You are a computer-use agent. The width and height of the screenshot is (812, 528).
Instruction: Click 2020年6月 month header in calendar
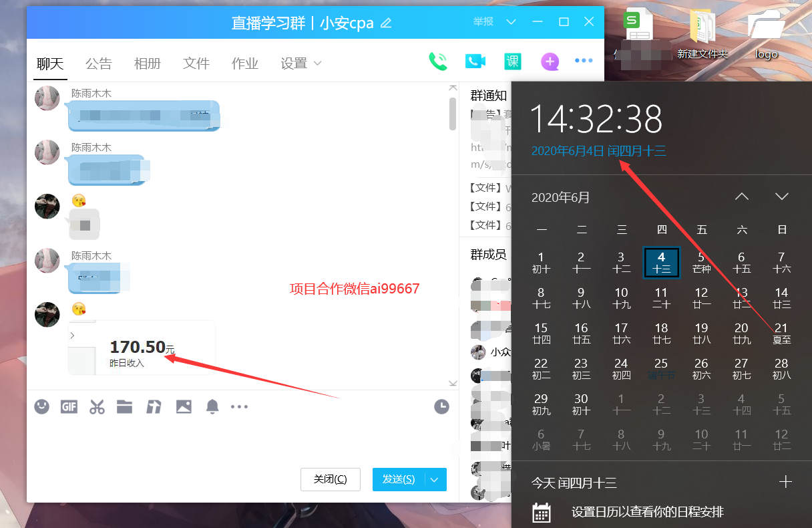(x=561, y=197)
